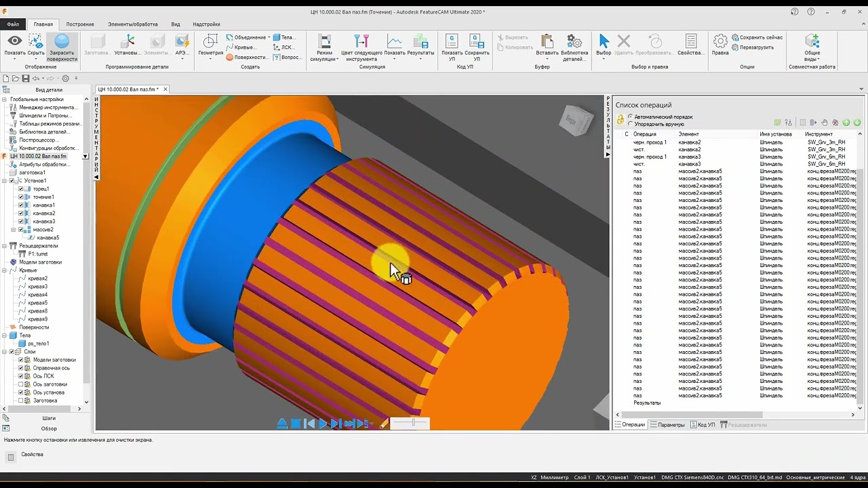Open the Объединение dropdown

click(248, 37)
